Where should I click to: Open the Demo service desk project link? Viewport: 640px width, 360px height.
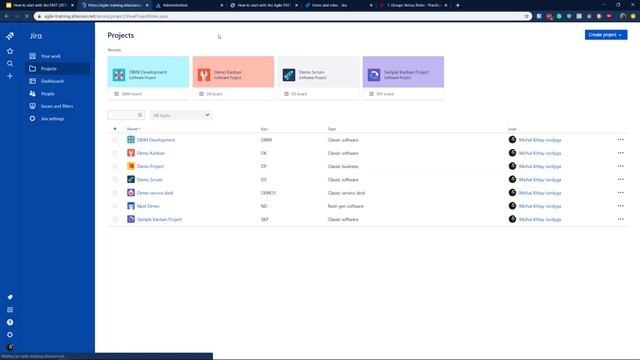155,193
